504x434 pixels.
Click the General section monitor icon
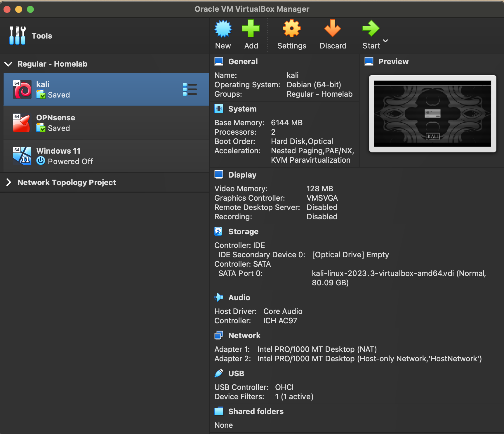pyautogui.click(x=219, y=61)
